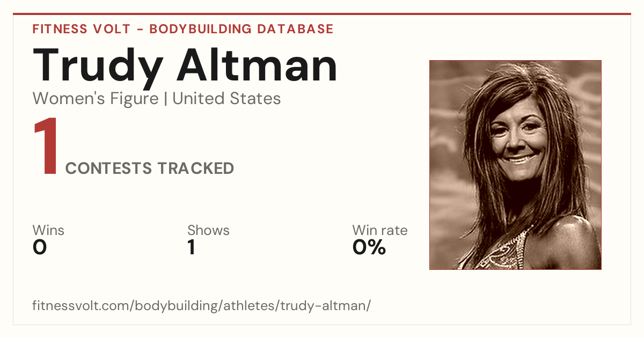Click the last name Altman in heading
This screenshot has height=338, width=644.
point(258,64)
